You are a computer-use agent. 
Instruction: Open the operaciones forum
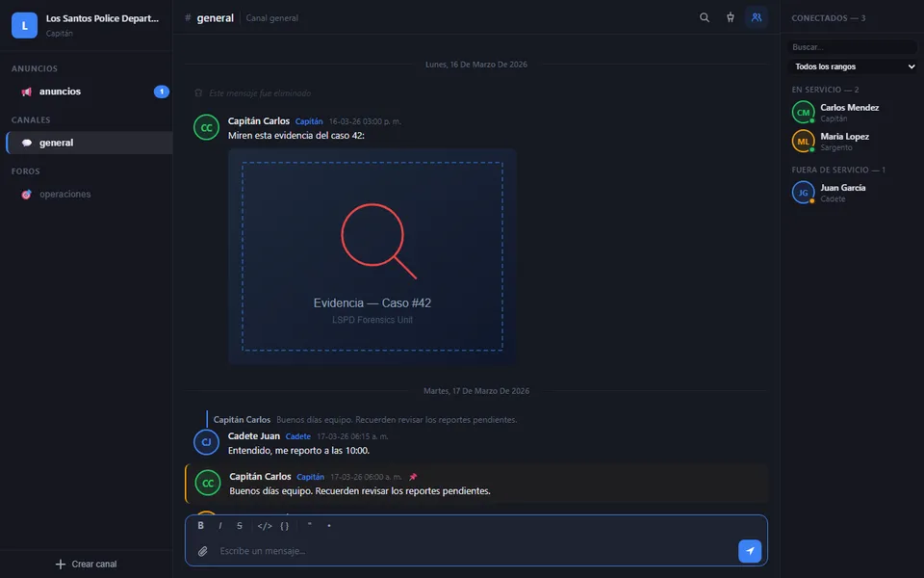coord(89,194)
